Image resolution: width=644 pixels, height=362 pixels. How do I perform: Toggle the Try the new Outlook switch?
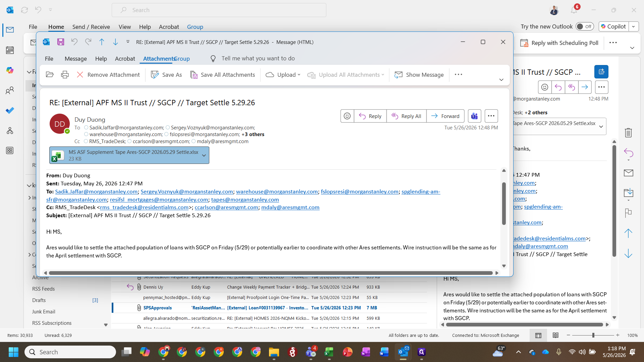(x=585, y=26)
